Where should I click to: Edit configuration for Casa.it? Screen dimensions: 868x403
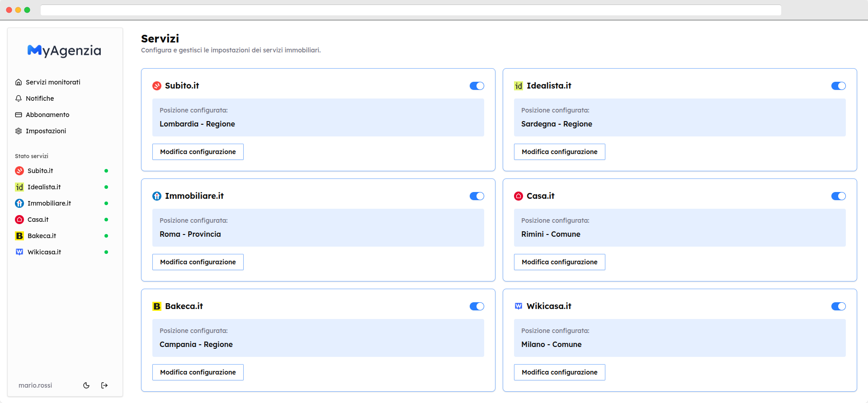[559, 262]
